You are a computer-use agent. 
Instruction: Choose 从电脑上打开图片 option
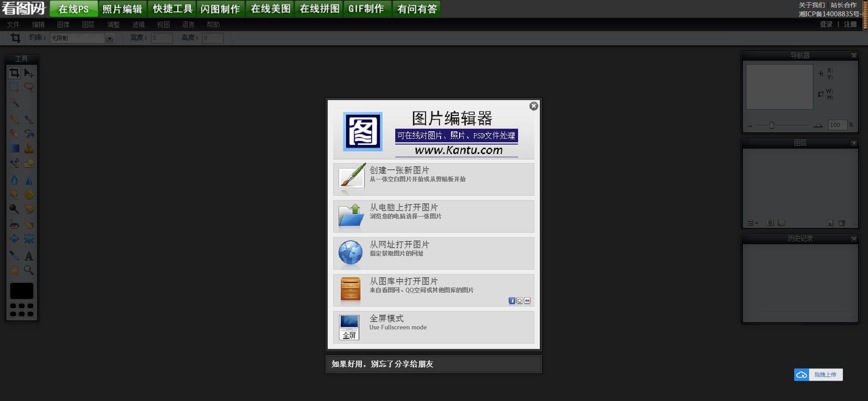tap(434, 217)
